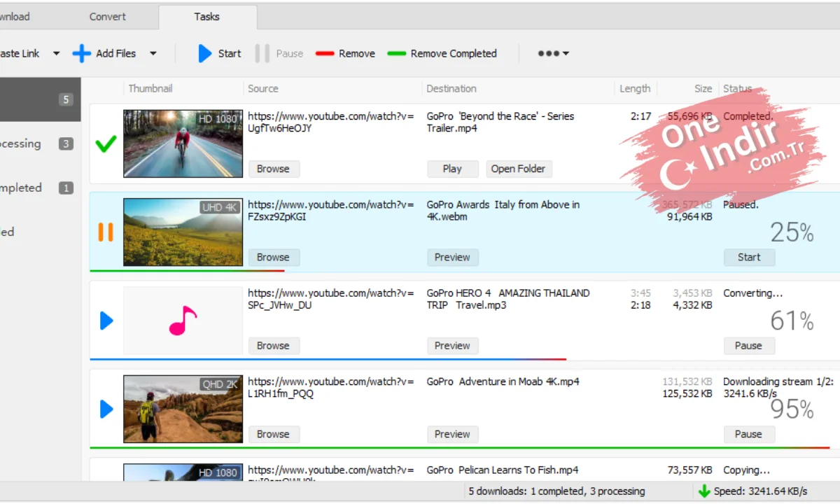Expand the Add Files dropdown arrow
Image resolution: width=840 pixels, height=504 pixels.
pos(153,53)
